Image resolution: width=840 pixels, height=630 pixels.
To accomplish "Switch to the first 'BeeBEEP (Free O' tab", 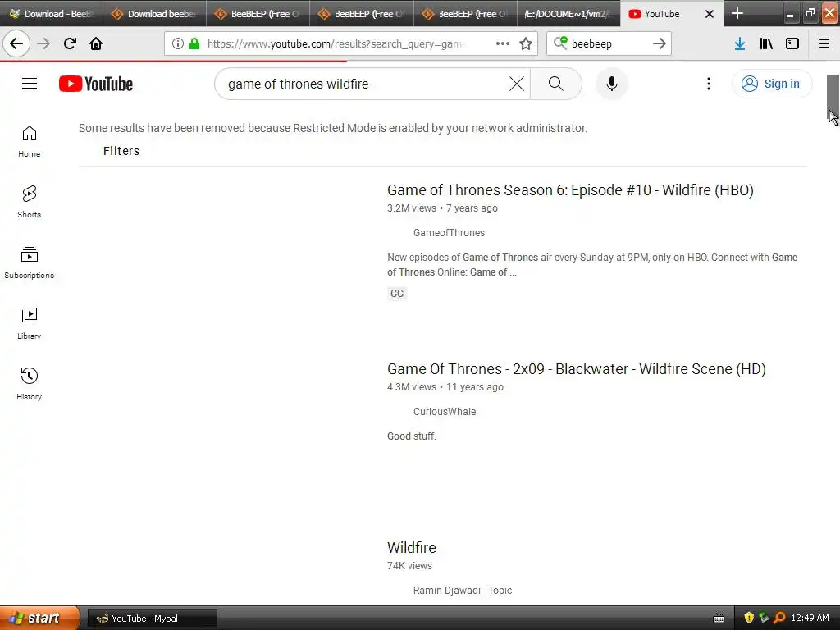I will point(258,13).
